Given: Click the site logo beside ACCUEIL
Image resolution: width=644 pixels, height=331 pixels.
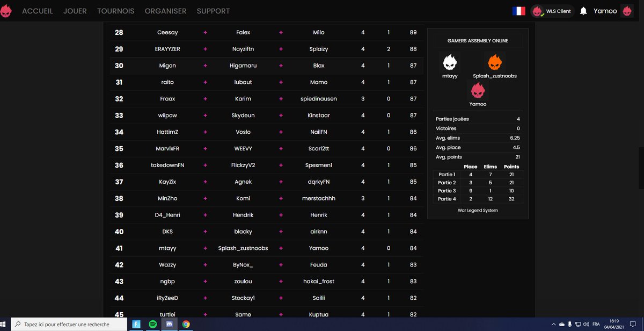Looking at the screenshot, I should click(6, 11).
